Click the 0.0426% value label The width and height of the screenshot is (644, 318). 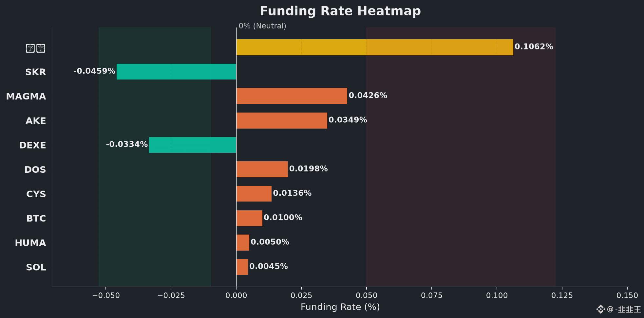[368, 96]
